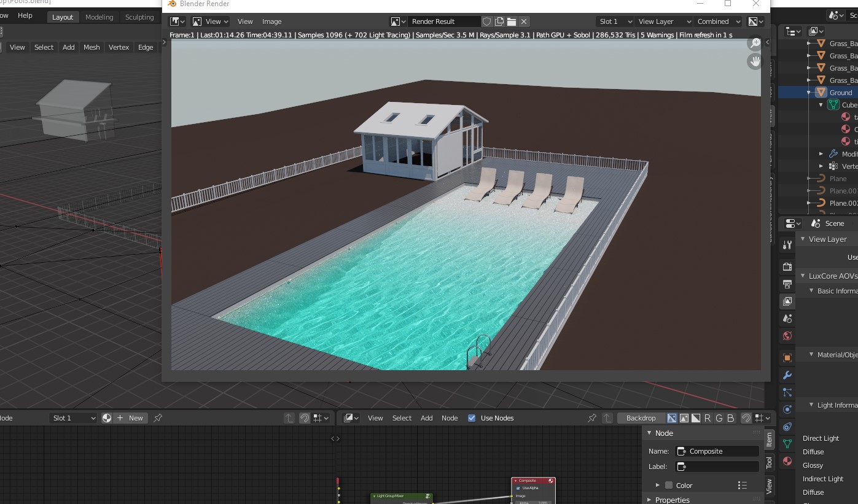Open the Combined pass dropdown
The height and width of the screenshot is (504, 858).
pos(718,21)
